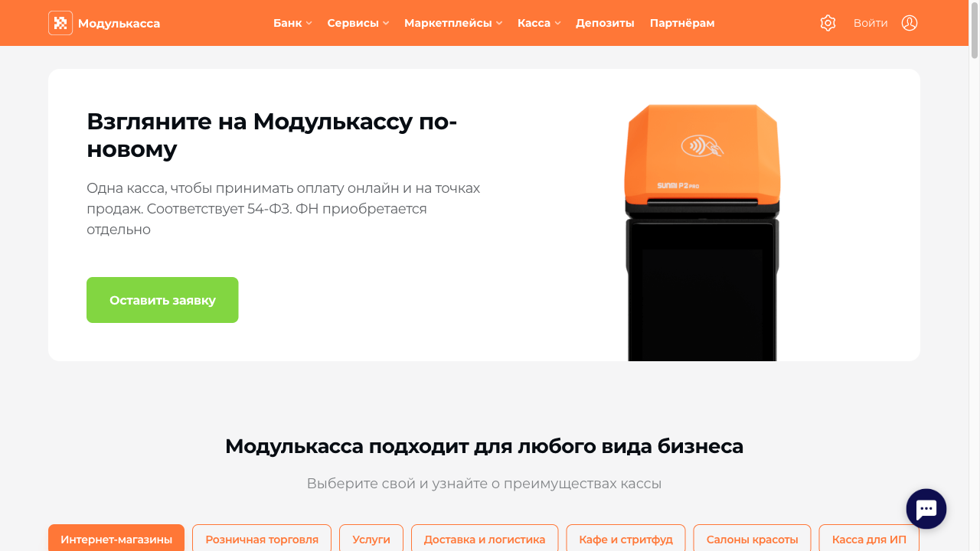Select the Розничная торговля tab

(262, 538)
